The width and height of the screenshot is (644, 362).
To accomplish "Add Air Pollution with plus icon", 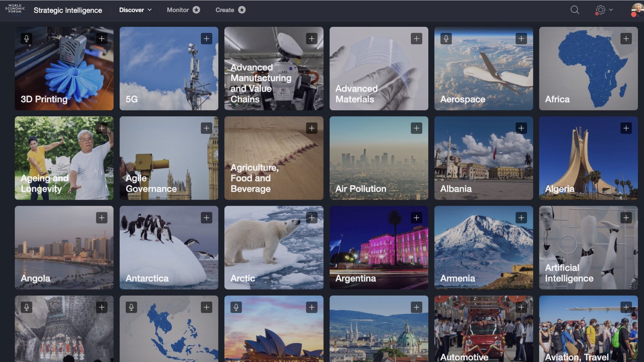I will coord(417,128).
